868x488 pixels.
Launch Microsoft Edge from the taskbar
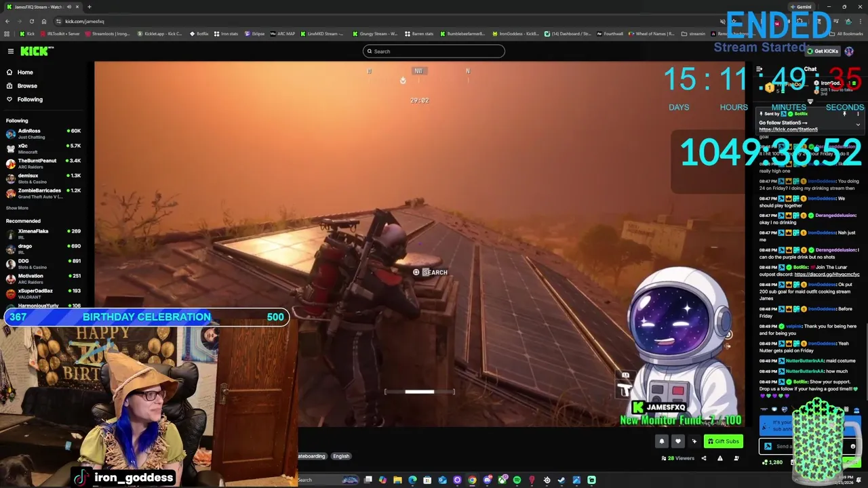click(x=412, y=481)
